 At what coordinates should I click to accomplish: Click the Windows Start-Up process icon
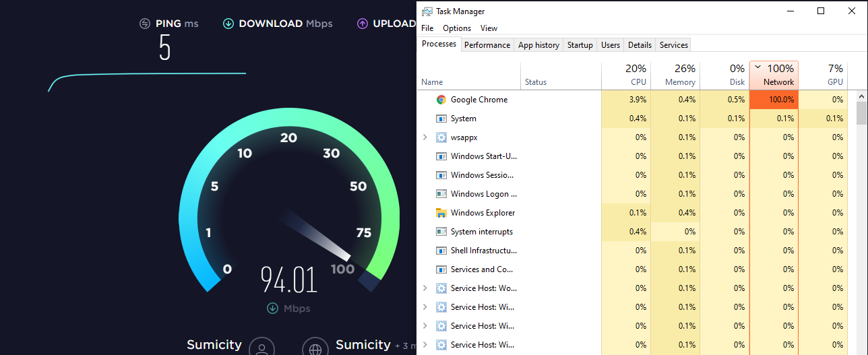pyautogui.click(x=441, y=156)
